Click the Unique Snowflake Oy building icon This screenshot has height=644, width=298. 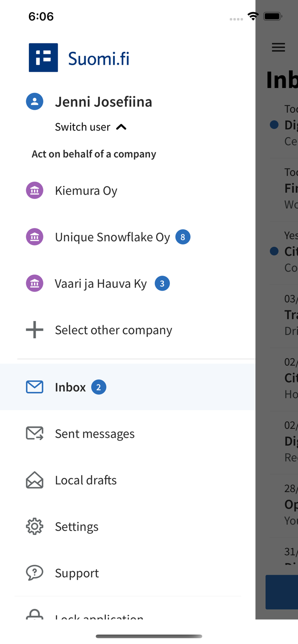coord(34,237)
